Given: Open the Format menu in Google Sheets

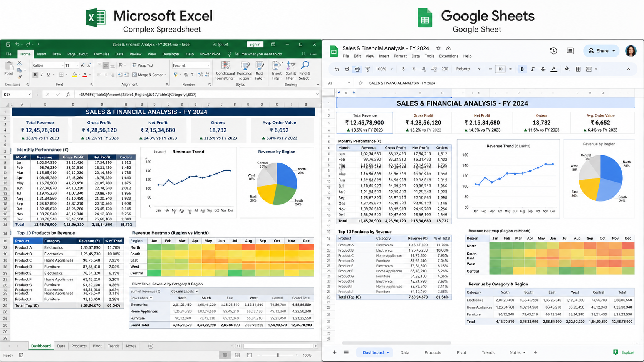Looking at the screenshot, I should pos(400,56).
